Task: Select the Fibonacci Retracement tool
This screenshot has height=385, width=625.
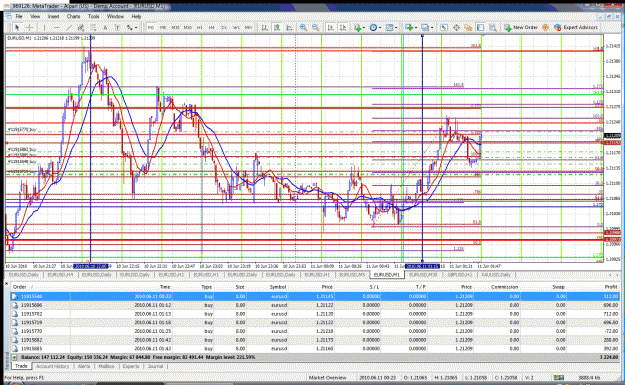Action: tap(92, 28)
